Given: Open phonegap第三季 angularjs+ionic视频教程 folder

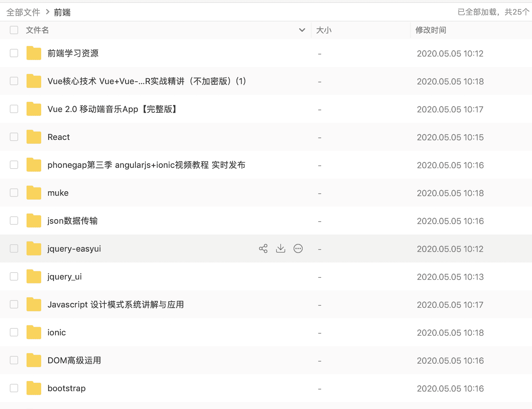Looking at the screenshot, I should click(147, 165).
